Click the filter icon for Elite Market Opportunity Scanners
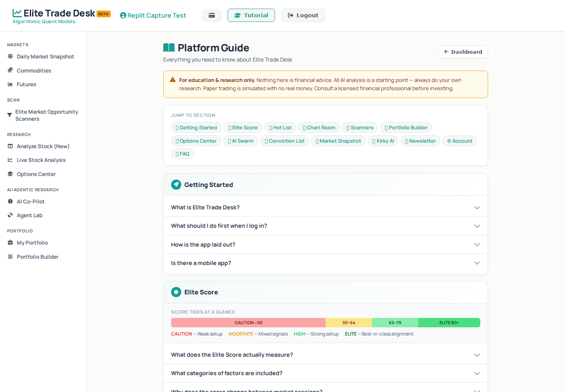The width and height of the screenshot is (565, 392). pos(9,115)
